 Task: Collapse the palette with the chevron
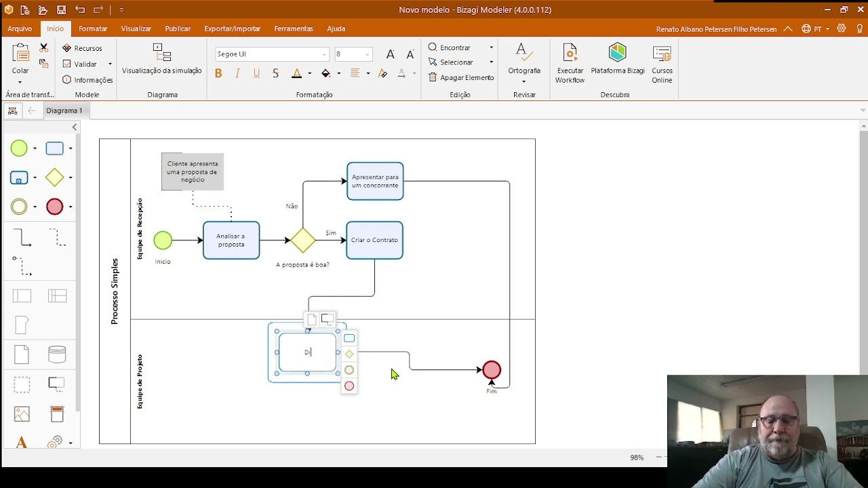click(75, 127)
